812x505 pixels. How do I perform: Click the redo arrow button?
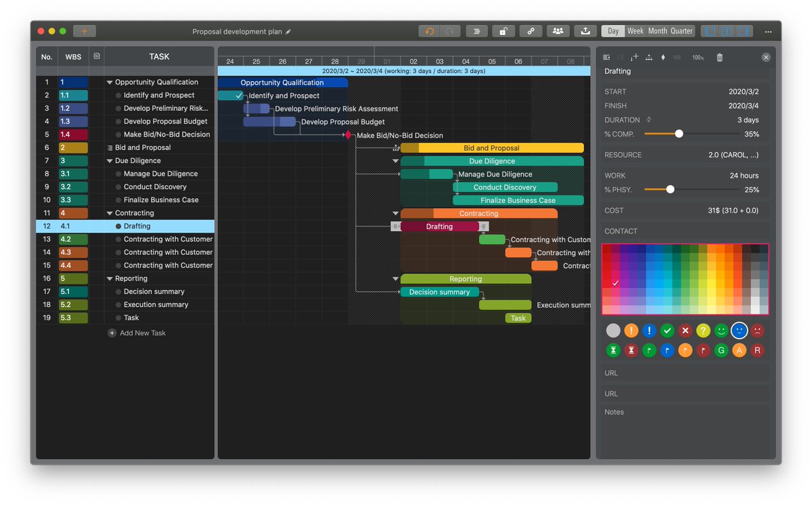pos(450,31)
